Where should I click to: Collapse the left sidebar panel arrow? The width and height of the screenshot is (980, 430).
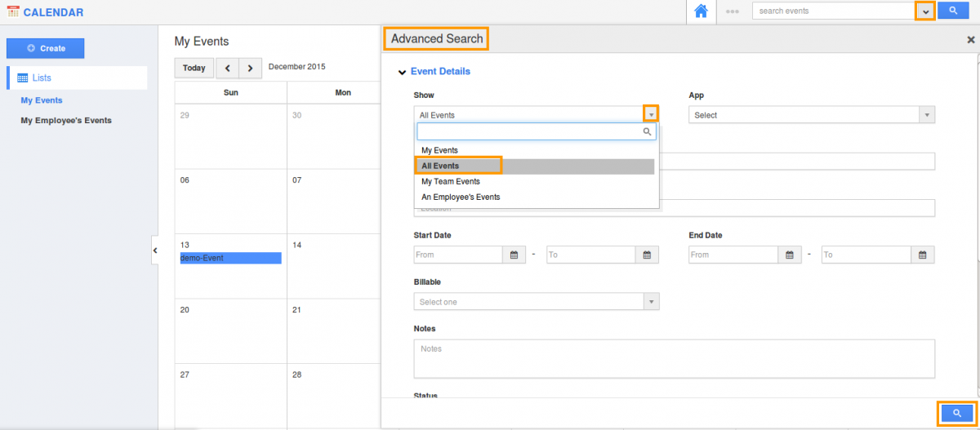click(154, 250)
